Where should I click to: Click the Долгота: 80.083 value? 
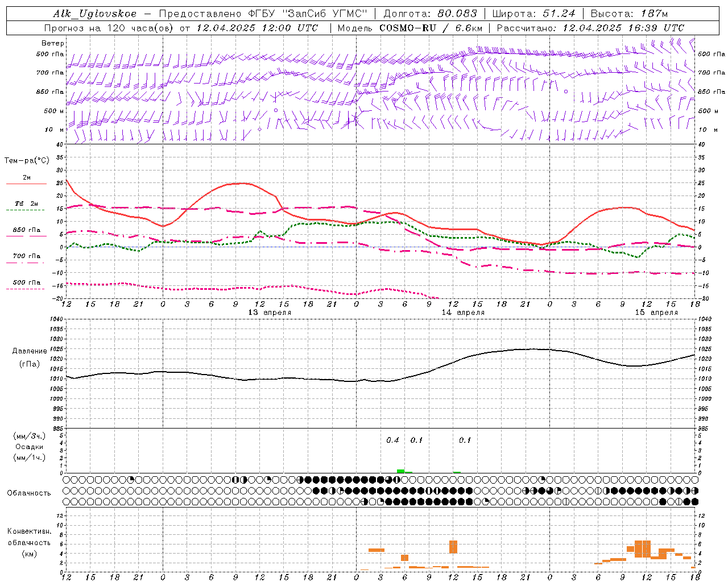coord(430,14)
